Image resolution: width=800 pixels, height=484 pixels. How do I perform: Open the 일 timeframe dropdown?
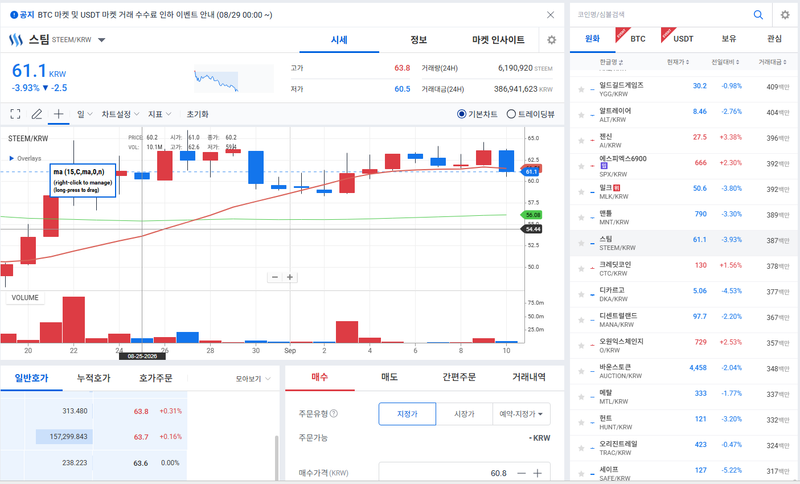tap(84, 114)
